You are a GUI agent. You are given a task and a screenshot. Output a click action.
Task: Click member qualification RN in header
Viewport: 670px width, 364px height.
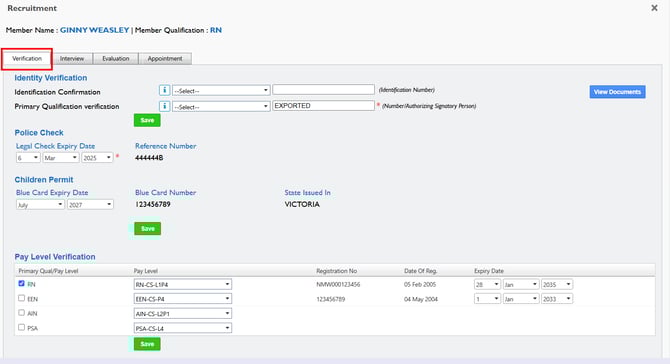(216, 30)
